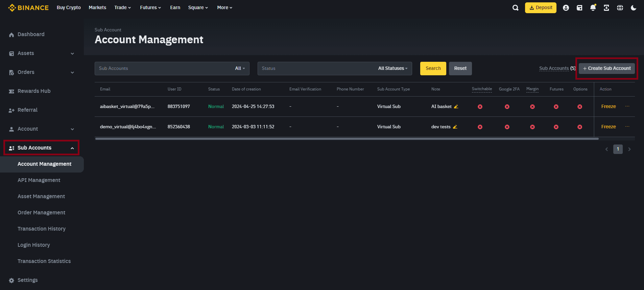Open the Sub Accounts All dropdown
Viewport: 644px width, 290px height.
[240, 69]
